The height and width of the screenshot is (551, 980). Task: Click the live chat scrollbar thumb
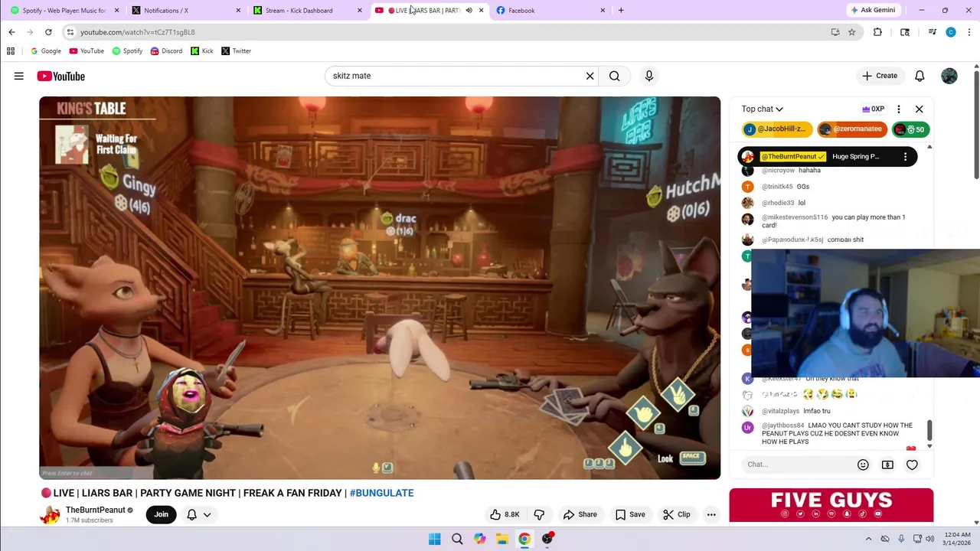[929, 430]
